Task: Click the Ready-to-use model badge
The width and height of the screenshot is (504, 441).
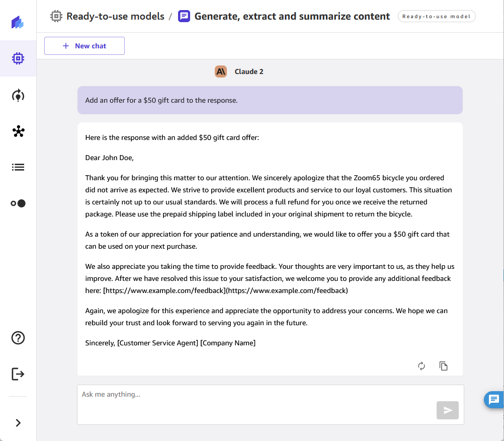Action: pos(436,17)
